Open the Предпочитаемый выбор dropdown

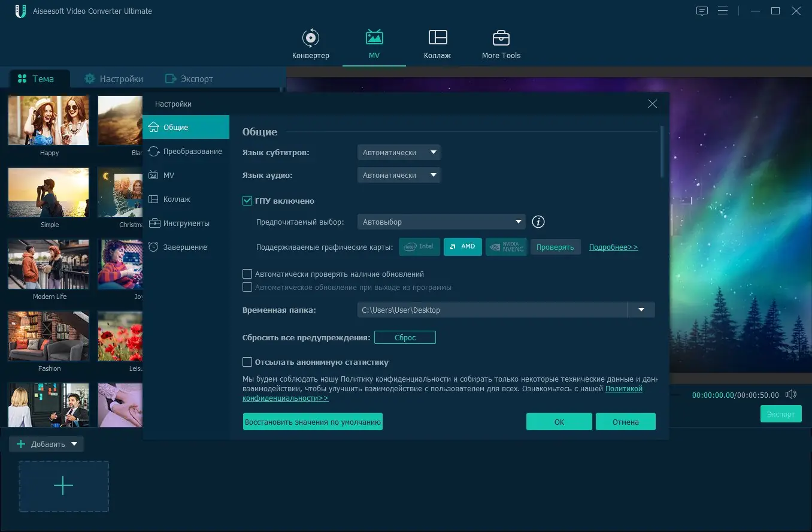coord(441,222)
